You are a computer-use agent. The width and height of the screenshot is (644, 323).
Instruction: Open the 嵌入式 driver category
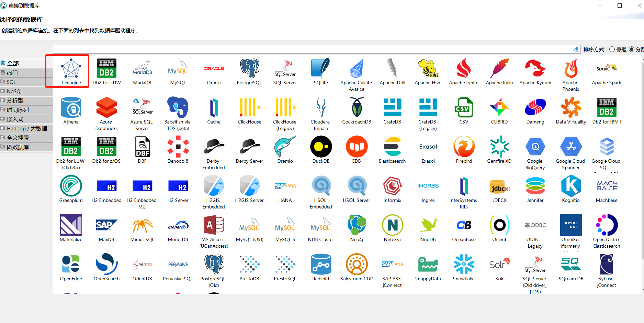point(26,119)
